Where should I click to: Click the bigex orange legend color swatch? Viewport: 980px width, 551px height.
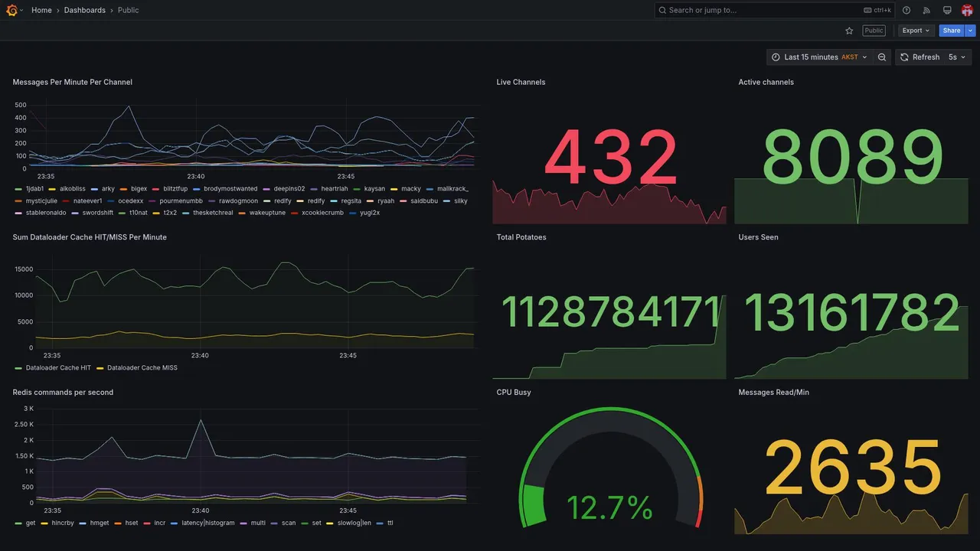click(x=125, y=189)
